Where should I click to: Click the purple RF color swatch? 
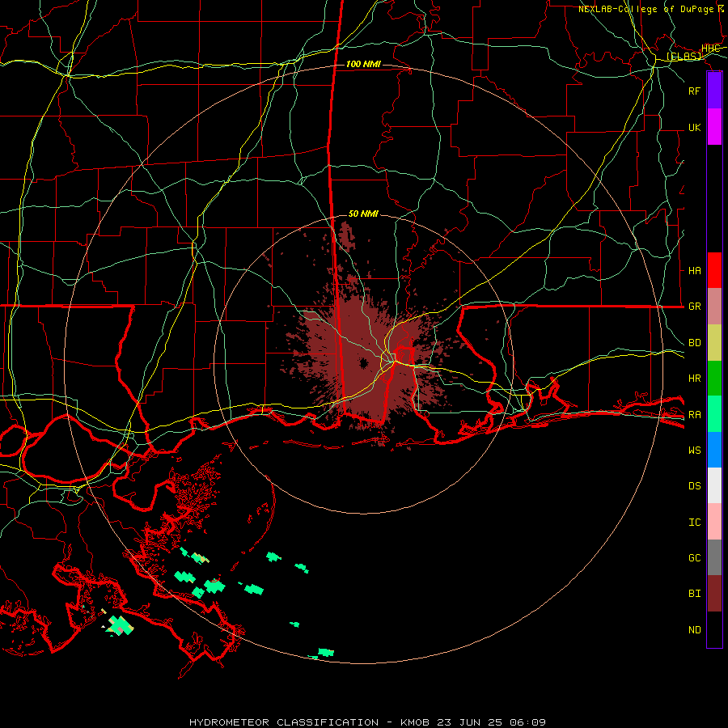click(x=714, y=91)
